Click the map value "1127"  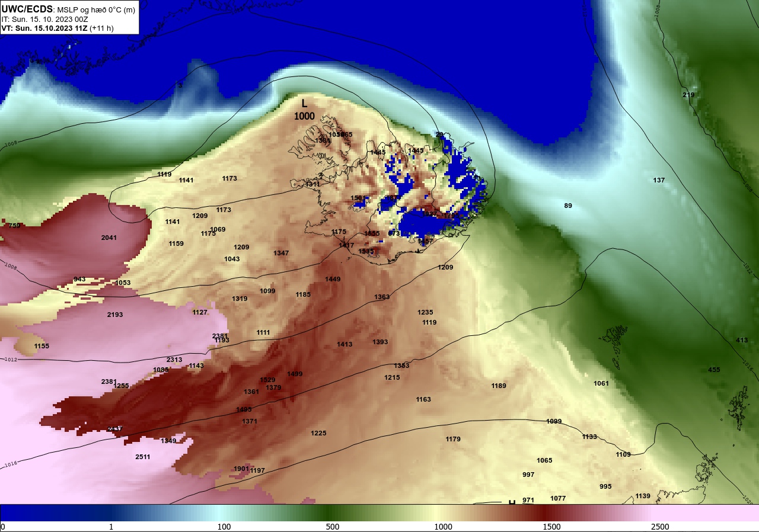point(200,312)
